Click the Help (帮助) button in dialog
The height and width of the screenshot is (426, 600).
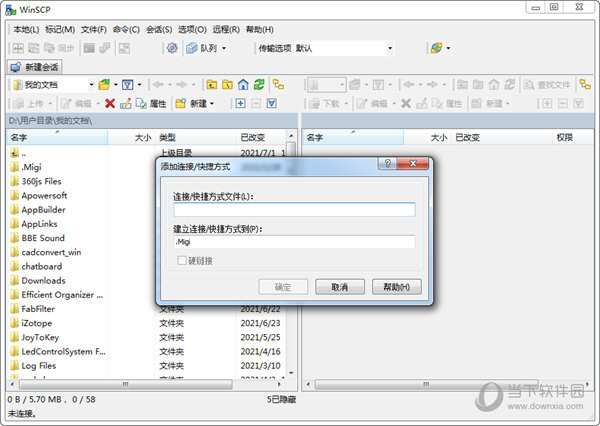397,287
